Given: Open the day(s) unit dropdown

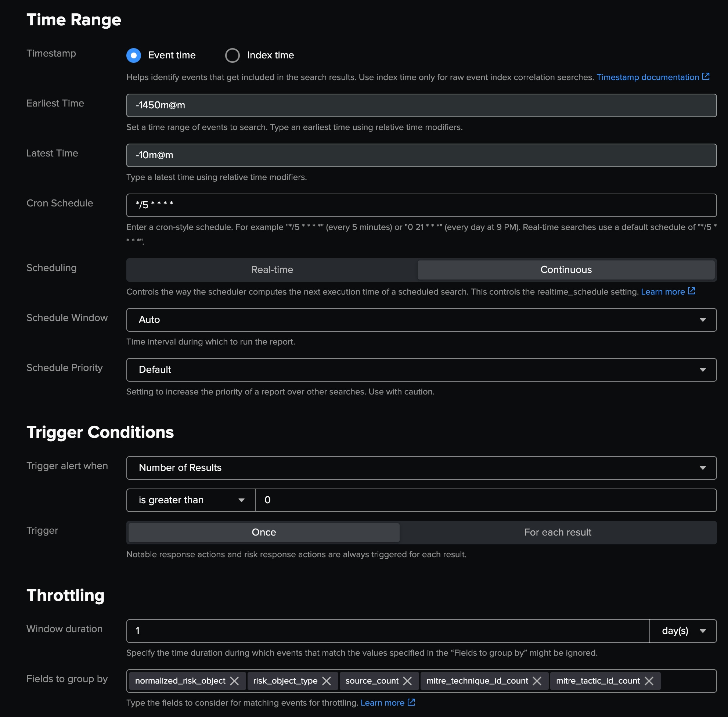Looking at the screenshot, I should pyautogui.click(x=683, y=631).
